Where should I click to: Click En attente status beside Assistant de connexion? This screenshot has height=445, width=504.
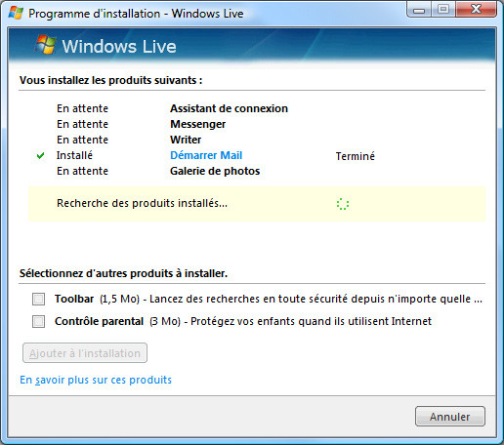82,108
